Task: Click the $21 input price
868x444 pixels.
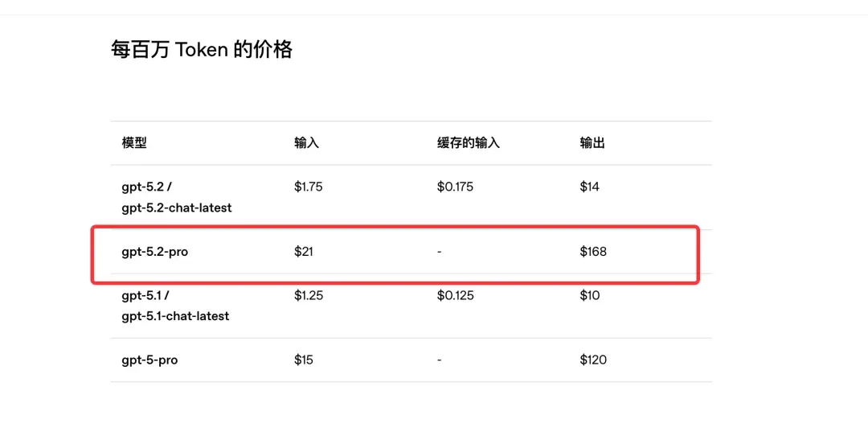Action: [304, 252]
